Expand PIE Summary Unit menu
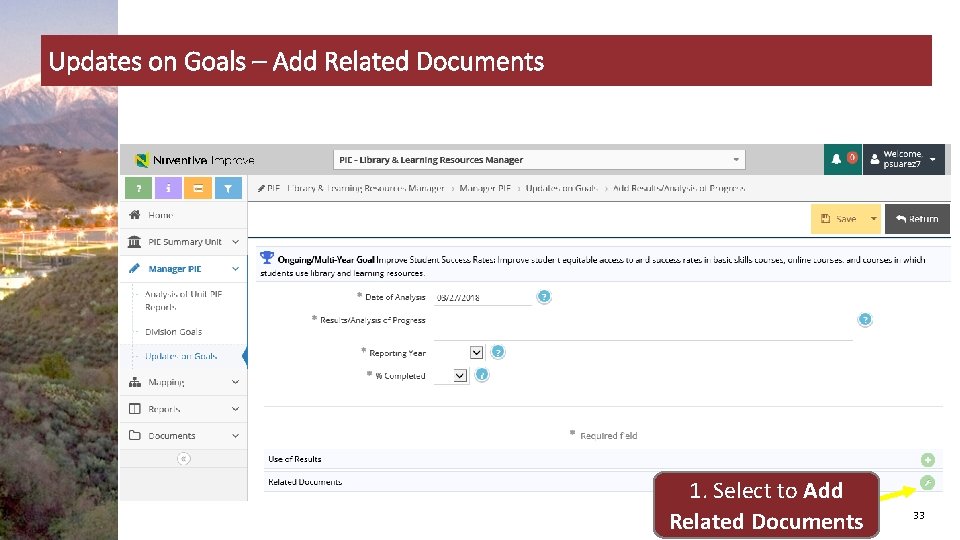960x540 pixels. (x=235, y=242)
